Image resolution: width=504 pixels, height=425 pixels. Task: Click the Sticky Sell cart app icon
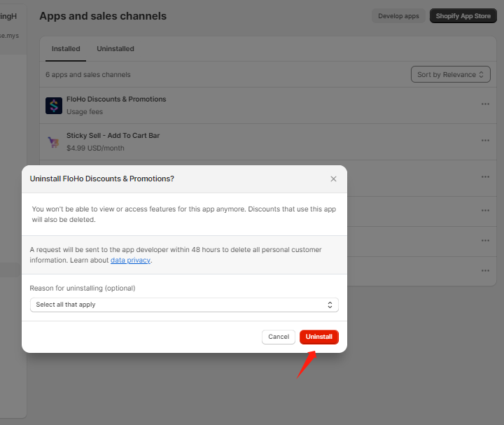tap(54, 141)
